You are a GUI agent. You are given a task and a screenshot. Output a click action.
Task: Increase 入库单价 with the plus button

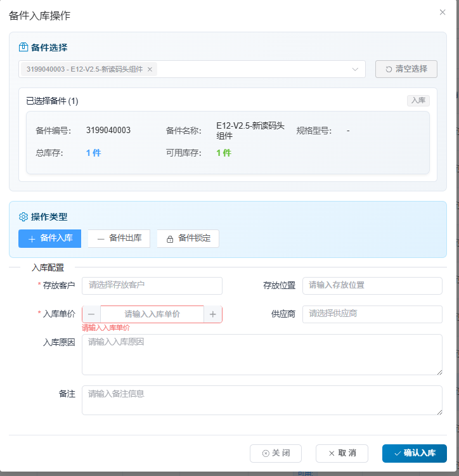pyautogui.click(x=213, y=314)
